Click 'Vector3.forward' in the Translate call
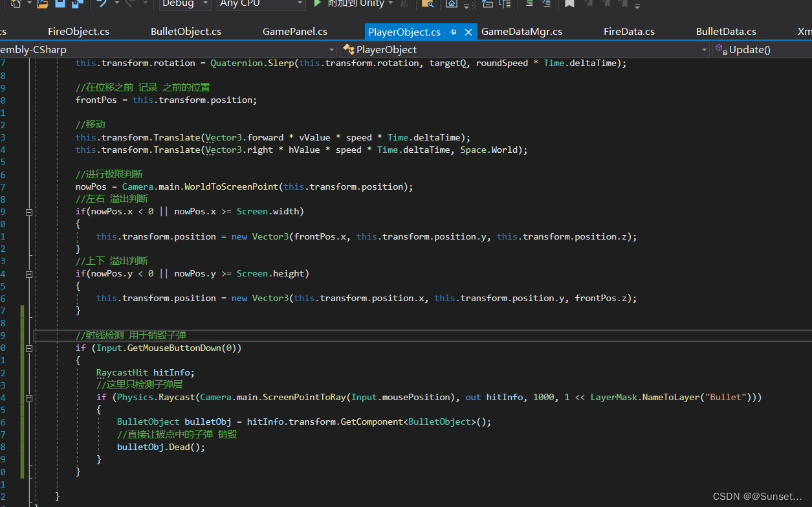Image resolution: width=812 pixels, height=507 pixels. coord(245,137)
